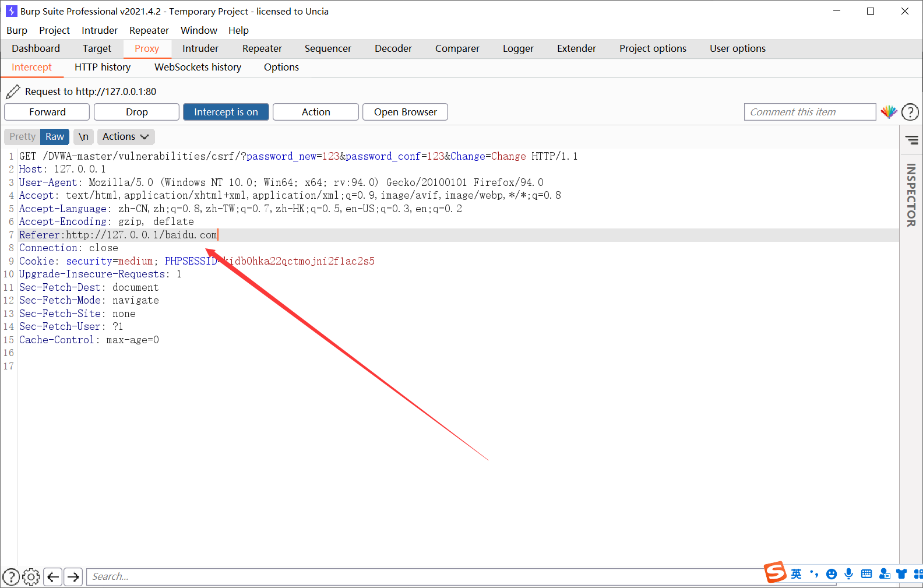Click the pencil edit target icon
The image size is (923, 588).
click(13, 91)
